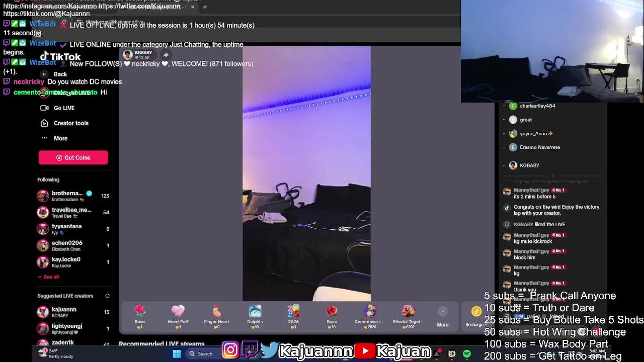This screenshot has height=362, width=644.
Task: Send a Heart Puff gift
Action: click(178, 317)
